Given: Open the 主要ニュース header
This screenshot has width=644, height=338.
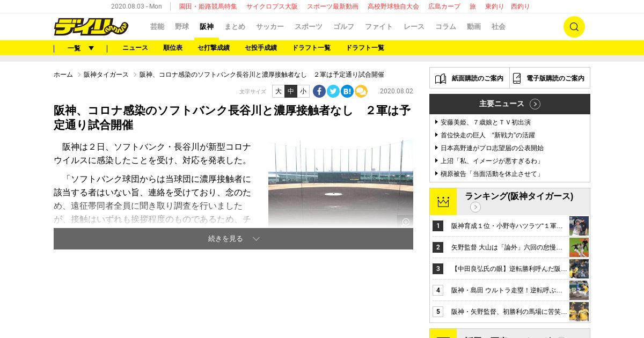Looking at the screenshot, I should 510,104.
